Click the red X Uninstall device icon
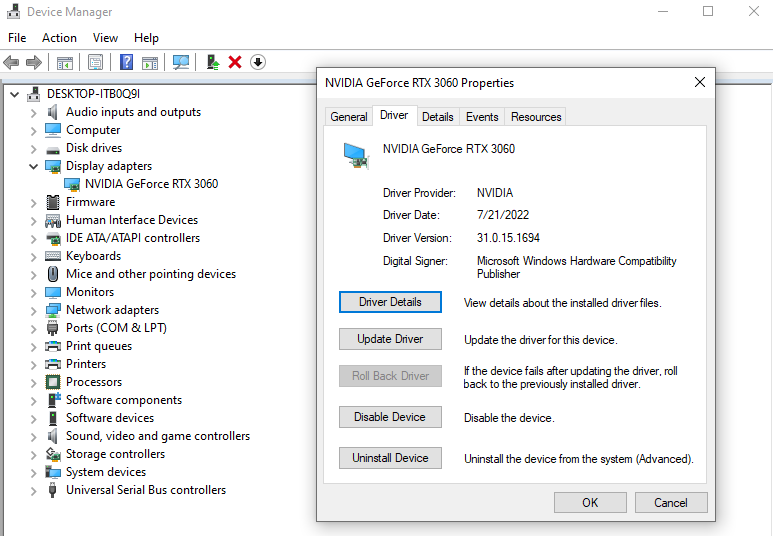This screenshot has height=536, width=773. coord(235,62)
